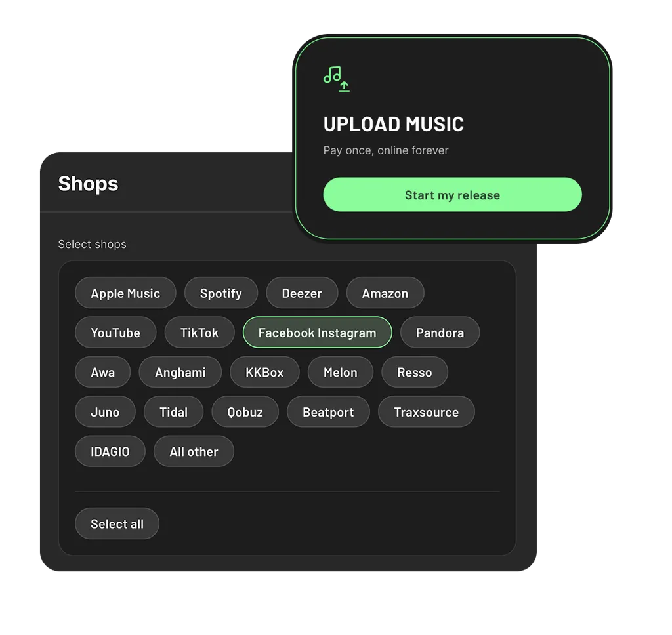Choose the Traxsource shop chip

pyautogui.click(x=426, y=412)
